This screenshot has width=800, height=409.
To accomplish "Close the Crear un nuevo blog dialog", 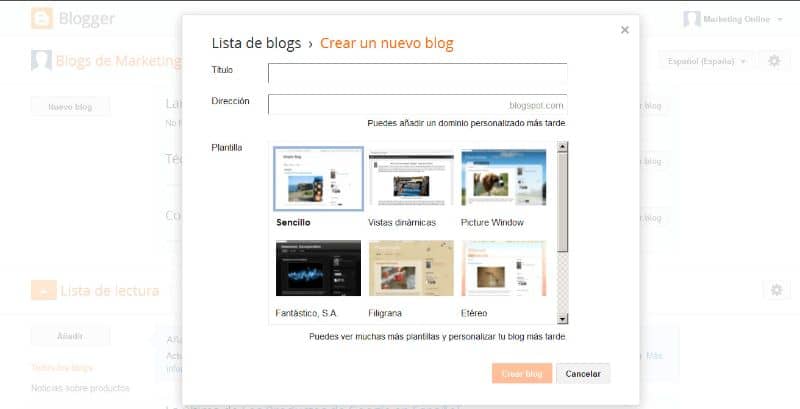I will coord(624,30).
